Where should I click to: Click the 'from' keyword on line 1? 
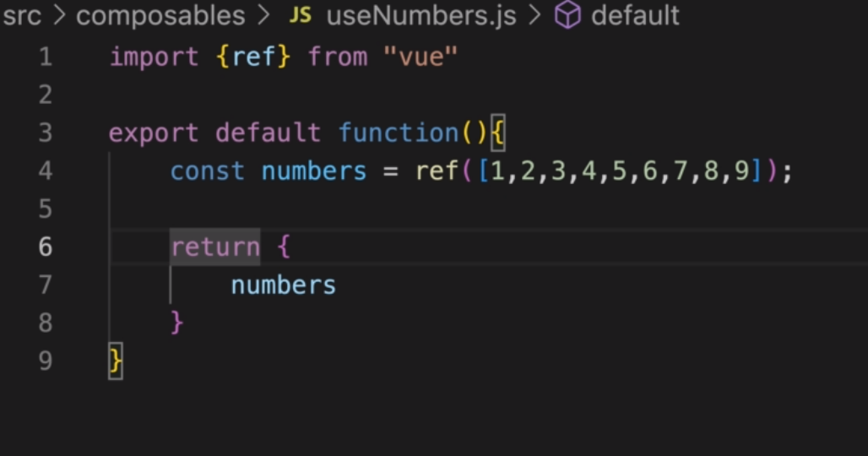point(337,57)
